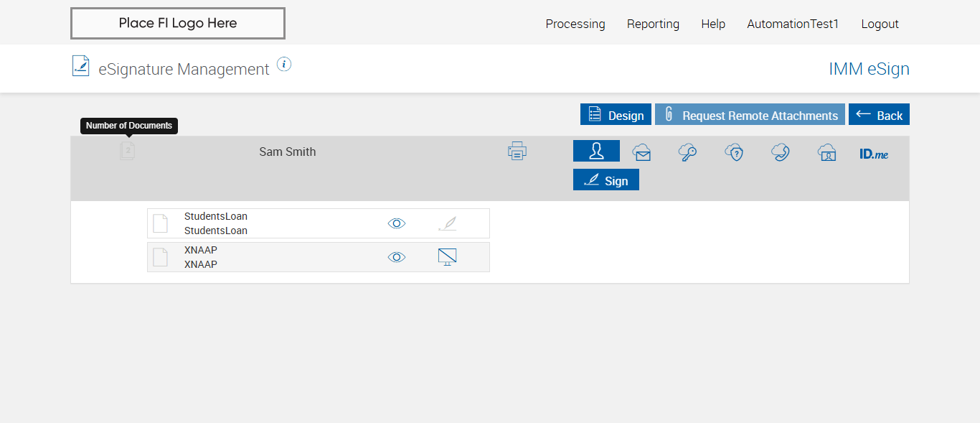Click the ID.me verification icon

874,154
